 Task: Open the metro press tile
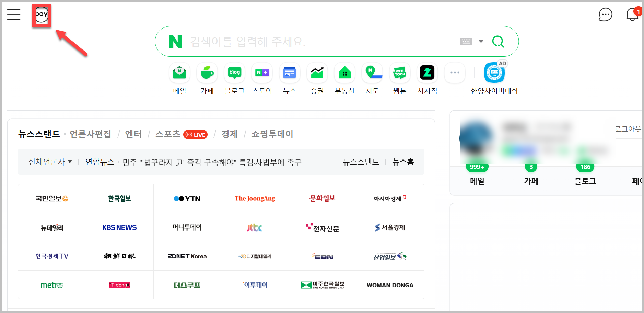52,285
